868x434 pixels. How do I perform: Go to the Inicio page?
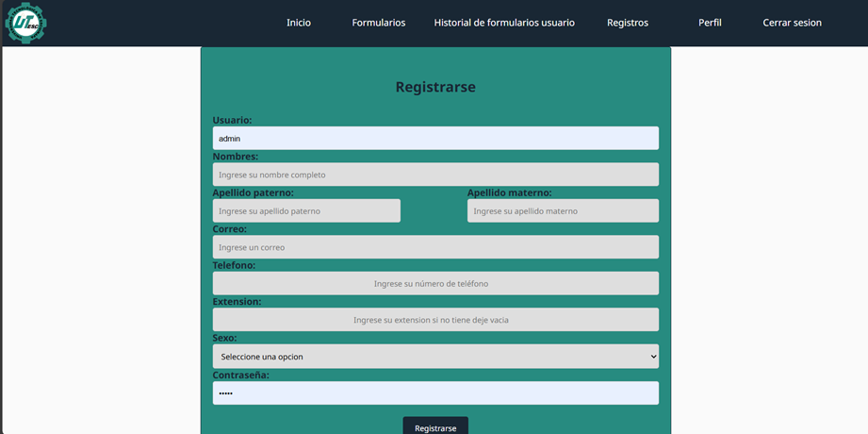[x=299, y=23]
